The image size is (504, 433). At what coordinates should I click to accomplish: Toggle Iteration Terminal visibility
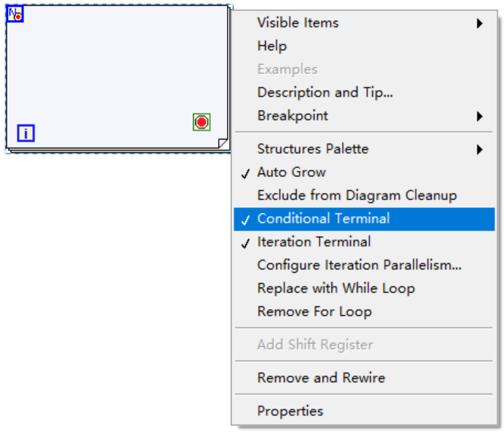364,242
